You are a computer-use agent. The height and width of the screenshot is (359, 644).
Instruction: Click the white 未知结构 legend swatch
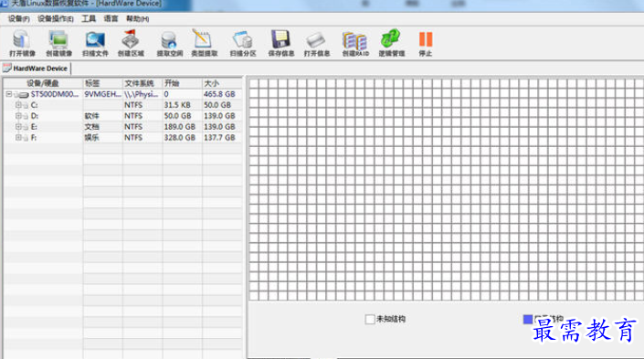[370, 319]
